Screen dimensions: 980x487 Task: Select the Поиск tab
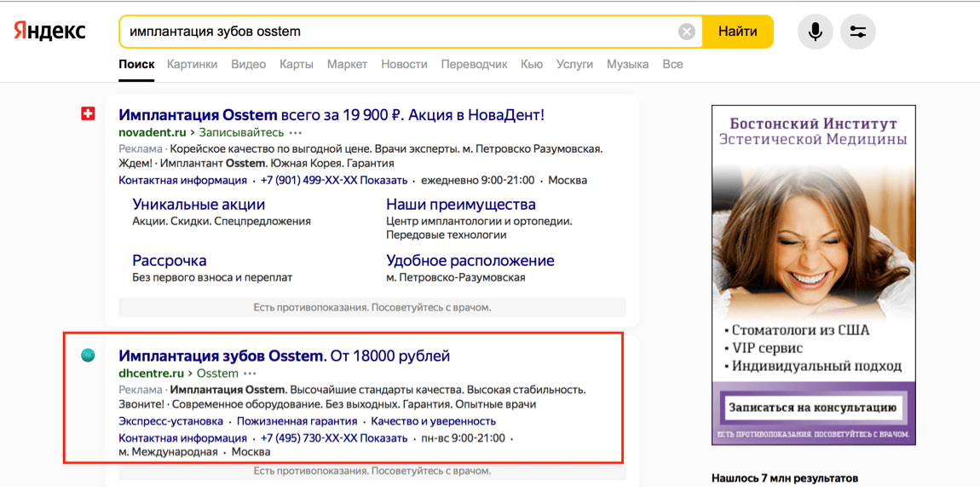click(x=136, y=64)
